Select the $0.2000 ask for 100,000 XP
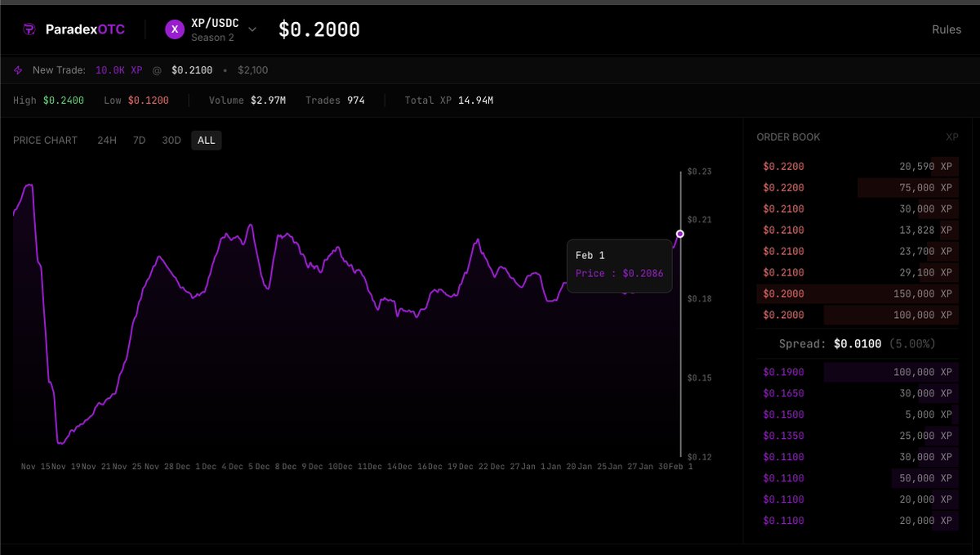 click(857, 315)
